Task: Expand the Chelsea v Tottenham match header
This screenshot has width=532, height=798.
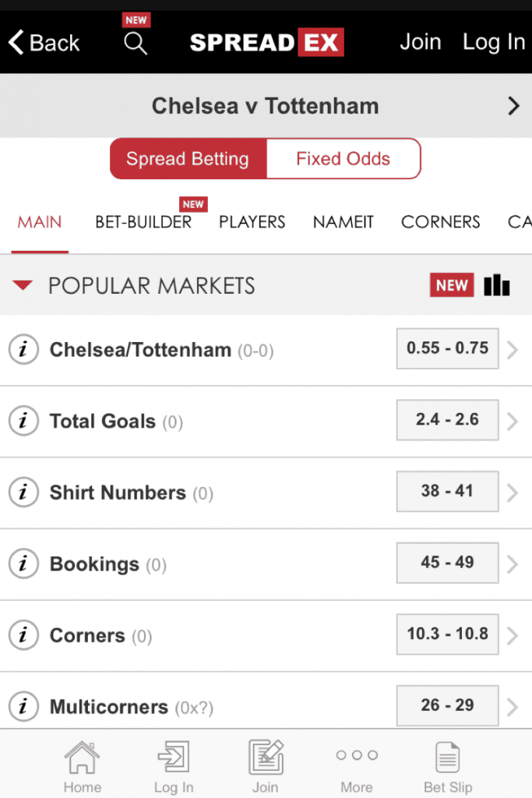Action: click(x=513, y=105)
